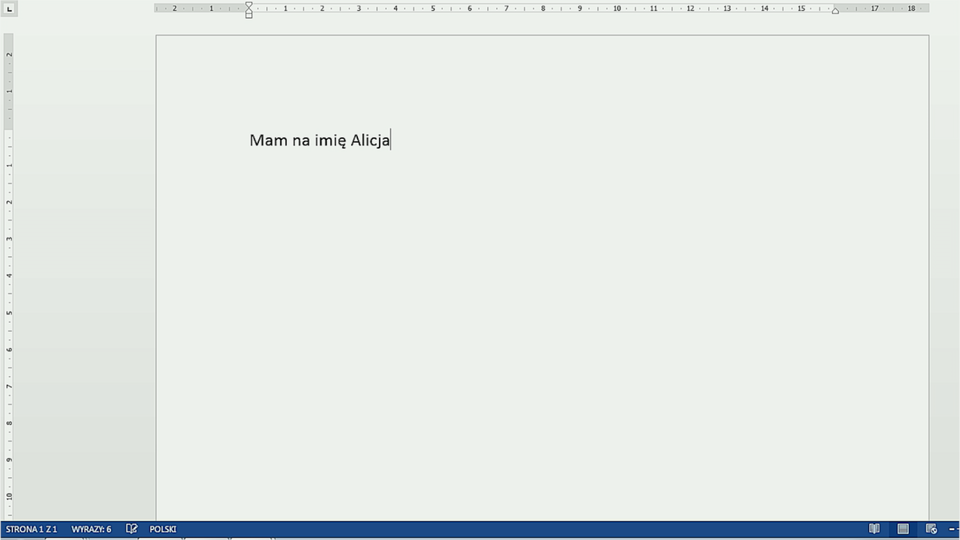Click the vertical ruler at 5
Screen dimensions: 960x540
[x=9, y=313]
